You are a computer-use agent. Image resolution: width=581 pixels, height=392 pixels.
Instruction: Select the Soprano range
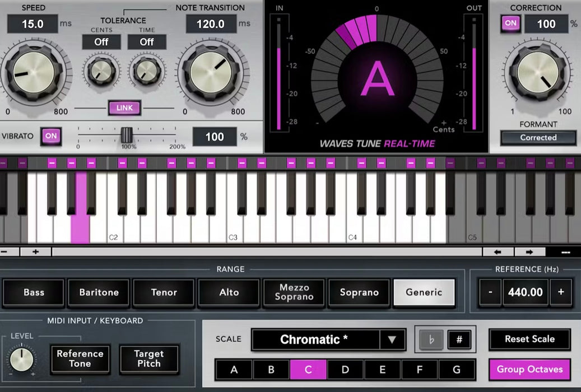[x=359, y=292]
